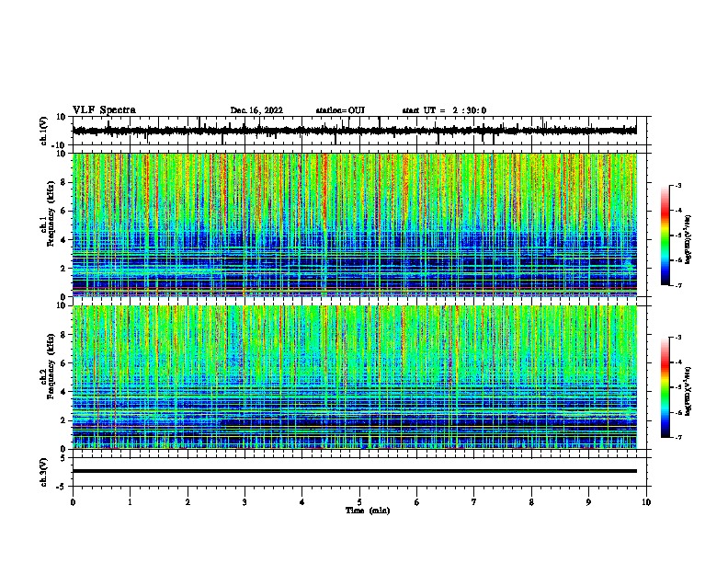Select the date label 'Dec. 16, 2022'

click(256, 110)
